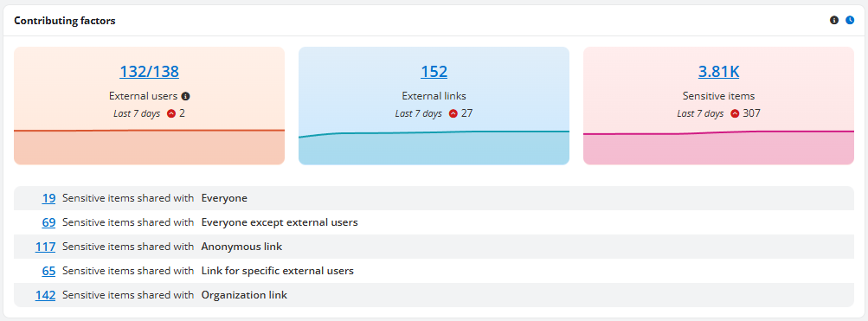Click Last 7 days under External links
868x321 pixels.
point(419,113)
